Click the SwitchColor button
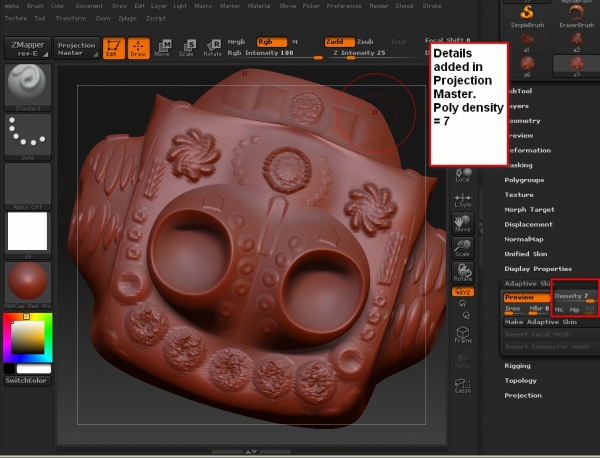The width and height of the screenshot is (600, 458). tap(28, 381)
